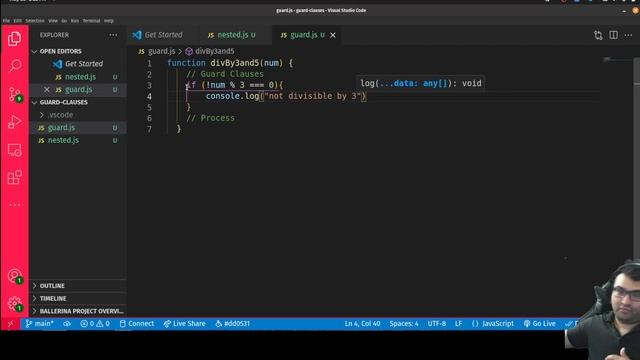Start a Live Share session

tap(184, 324)
